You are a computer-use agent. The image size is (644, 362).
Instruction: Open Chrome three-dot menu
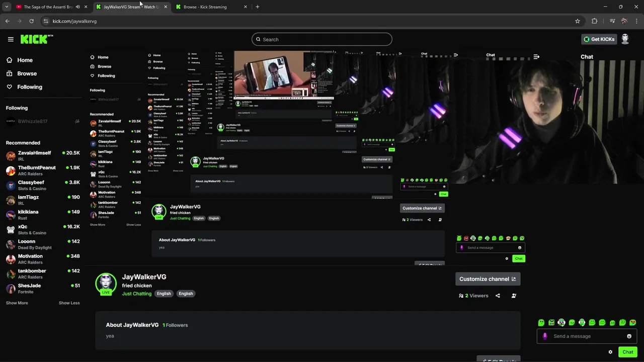point(636,21)
